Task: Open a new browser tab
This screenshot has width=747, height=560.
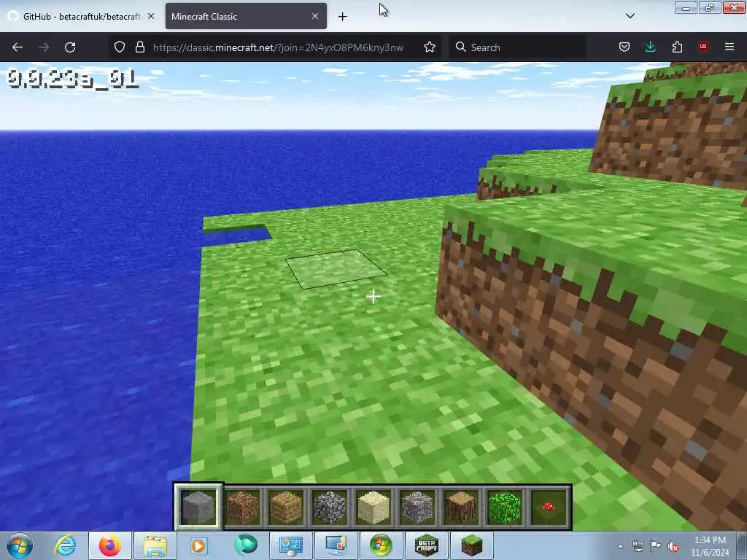Action: click(343, 17)
